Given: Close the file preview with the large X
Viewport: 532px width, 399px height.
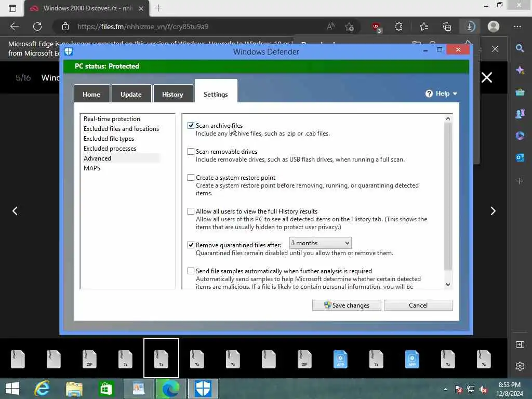Looking at the screenshot, I should [x=486, y=78].
